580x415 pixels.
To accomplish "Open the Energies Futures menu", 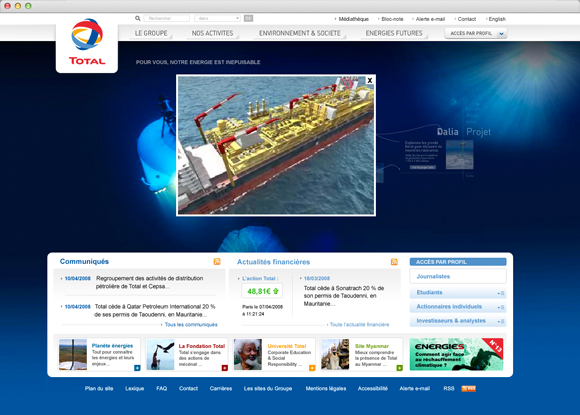I will pos(394,33).
